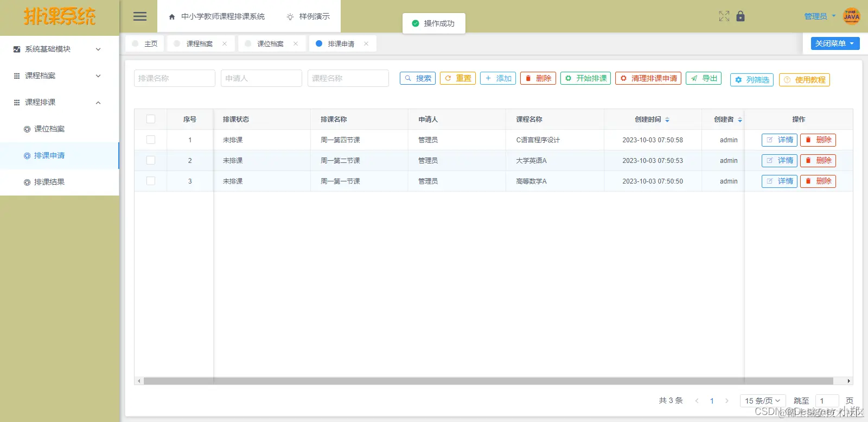Open the 列筛选 column filter
Image resolution: width=868 pixels, height=422 pixels.
coord(752,80)
